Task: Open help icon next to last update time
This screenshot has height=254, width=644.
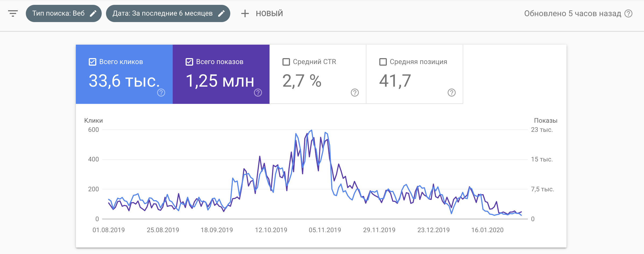Action: [x=628, y=13]
